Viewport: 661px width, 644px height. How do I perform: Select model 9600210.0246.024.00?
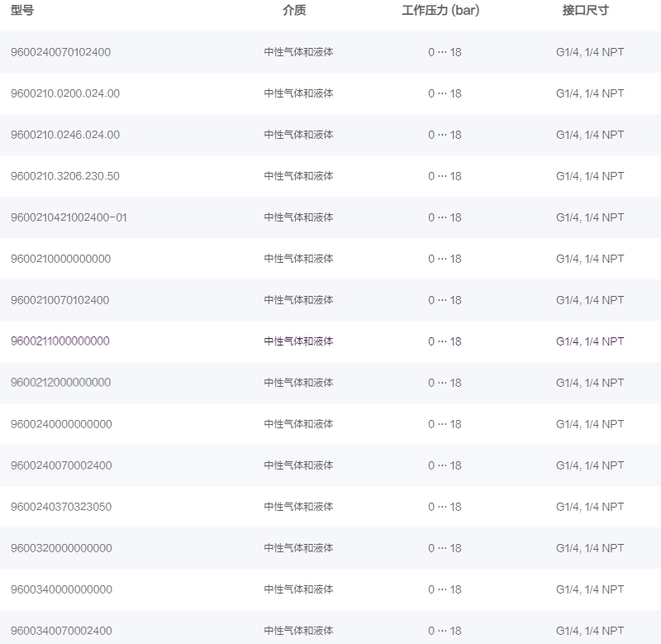tap(64, 135)
